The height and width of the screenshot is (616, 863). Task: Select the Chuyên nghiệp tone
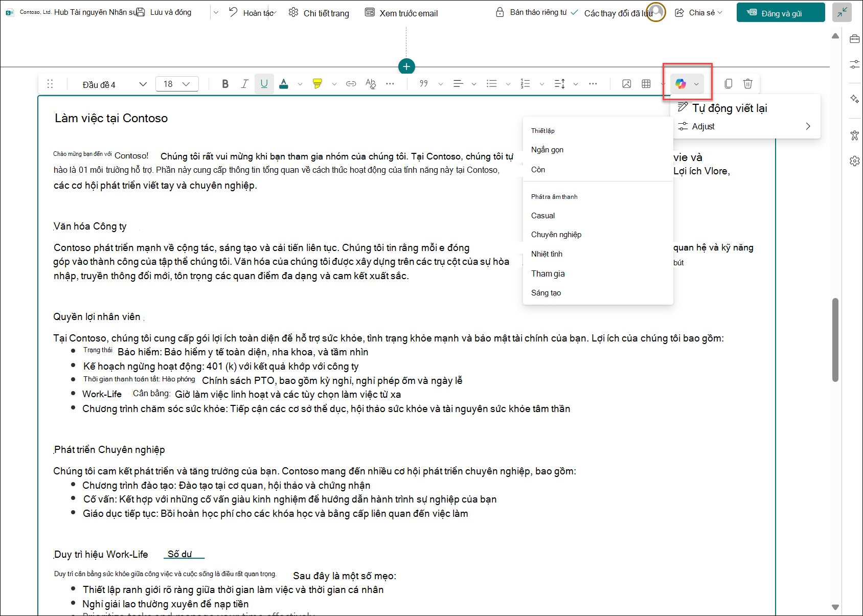[598, 235]
